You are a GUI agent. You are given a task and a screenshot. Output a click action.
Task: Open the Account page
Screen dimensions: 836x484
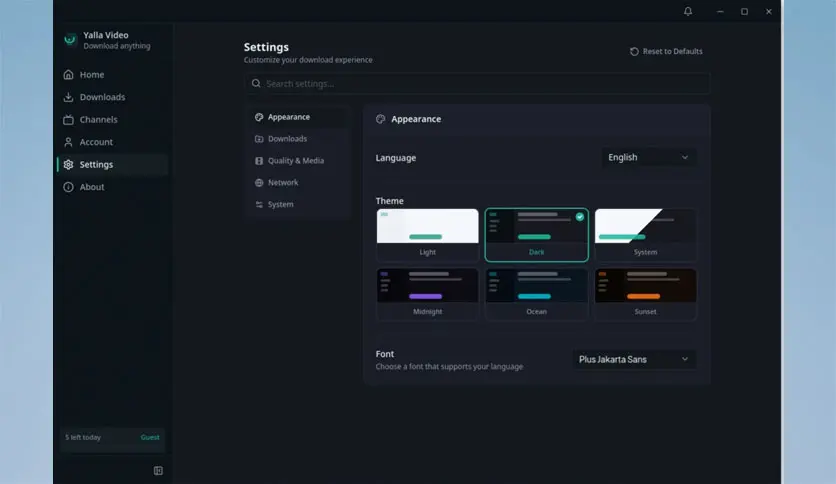tap(112, 142)
